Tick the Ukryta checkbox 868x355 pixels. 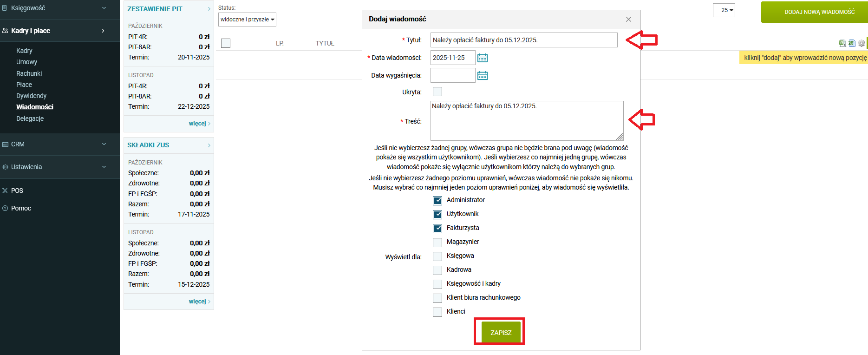(x=437, y=92)
